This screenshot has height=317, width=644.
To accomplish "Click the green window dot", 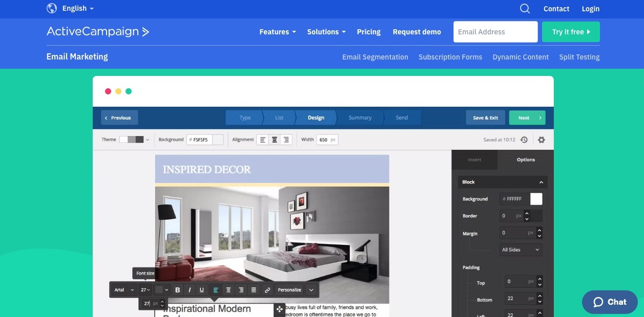I will pos(129,91).
